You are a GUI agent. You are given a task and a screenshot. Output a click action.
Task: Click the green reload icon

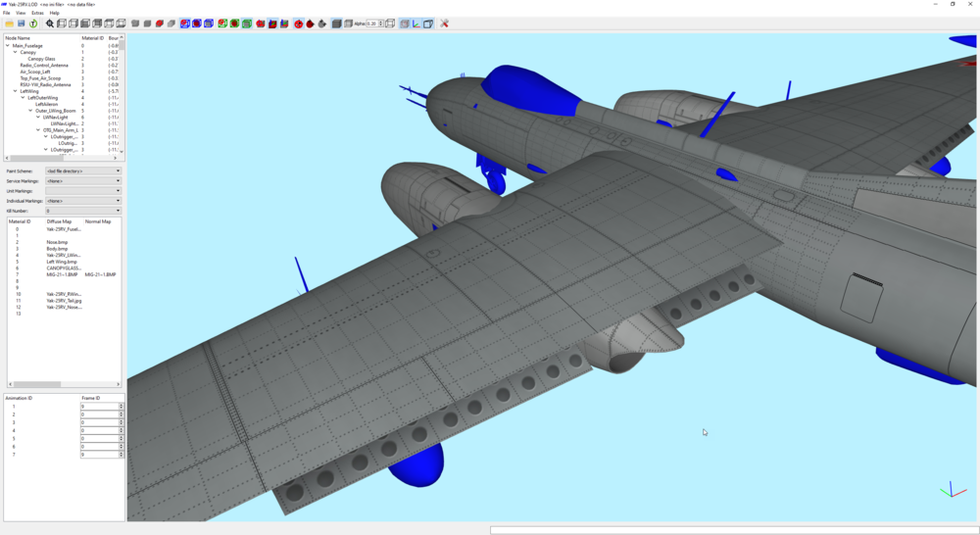(33, 24)
